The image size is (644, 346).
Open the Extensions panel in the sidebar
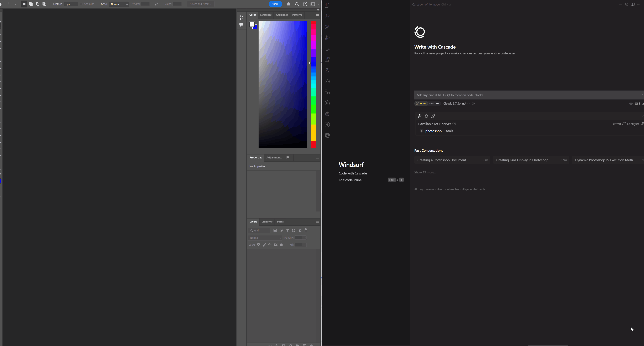tap(327, 60)
